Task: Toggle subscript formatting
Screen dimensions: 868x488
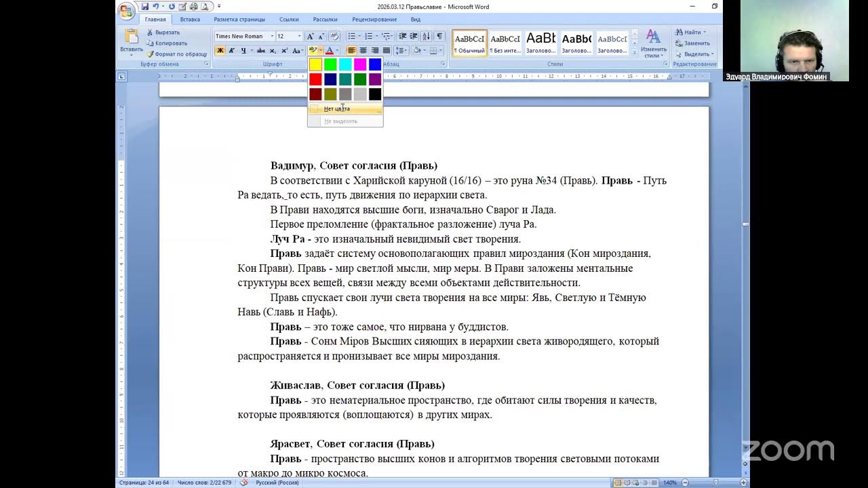Action: point(273,50)
